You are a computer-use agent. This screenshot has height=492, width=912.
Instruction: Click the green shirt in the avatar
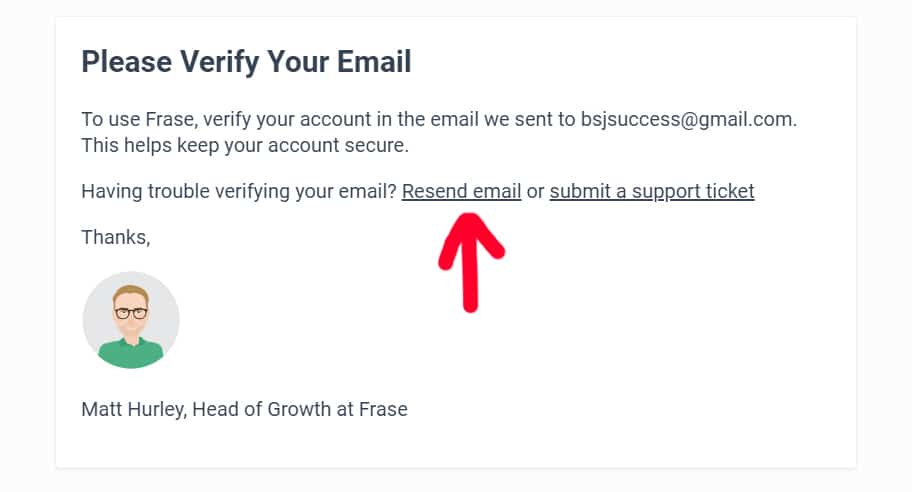click(x=131, y=353)
